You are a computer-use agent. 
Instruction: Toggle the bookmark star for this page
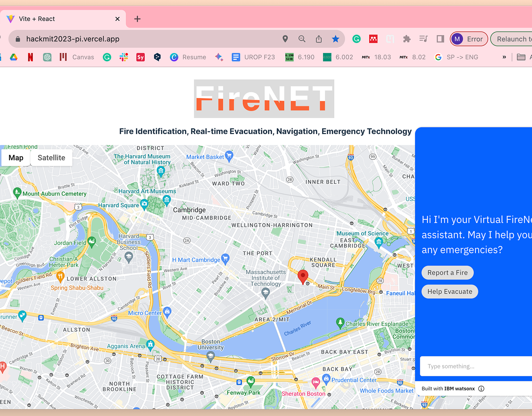335,39
